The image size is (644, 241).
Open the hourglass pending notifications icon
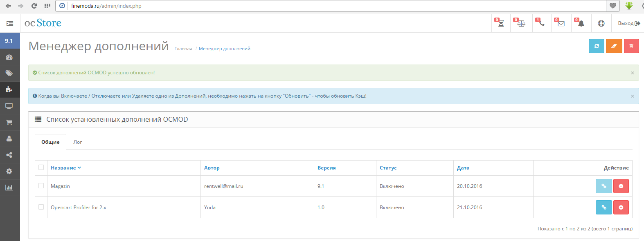click(x=501, y=23)
